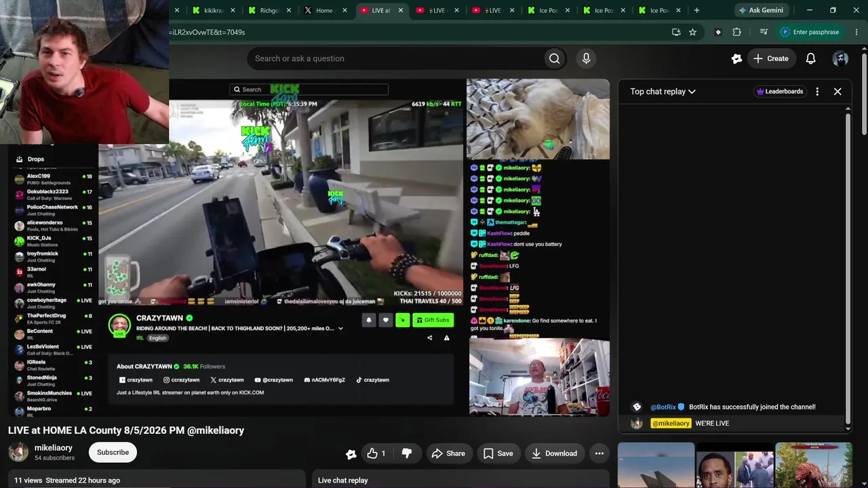868x488 pixels.
Task: Open the Extensions puzzle icon
Action: point(736,32)
